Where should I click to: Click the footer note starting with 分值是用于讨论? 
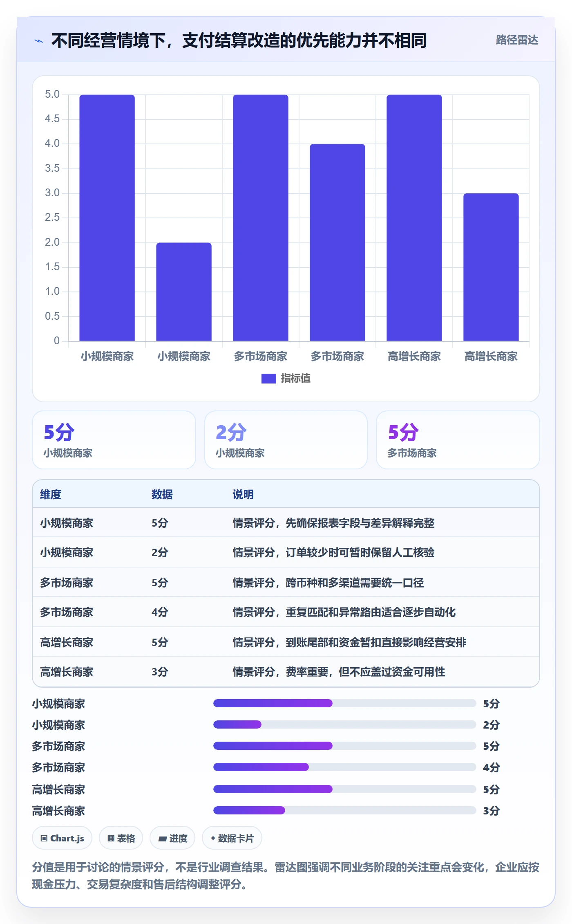tap(286, 876)
